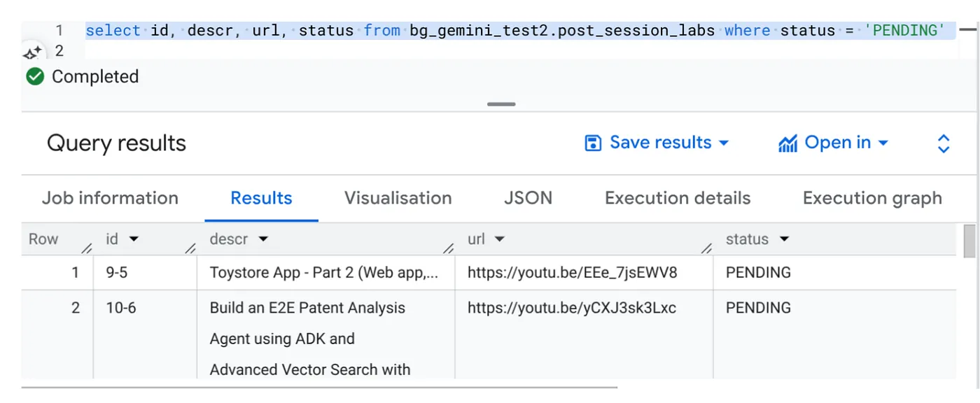980x403 pixels.
Task: Switch to the Visualisation tab
Action: coord(398,198)
